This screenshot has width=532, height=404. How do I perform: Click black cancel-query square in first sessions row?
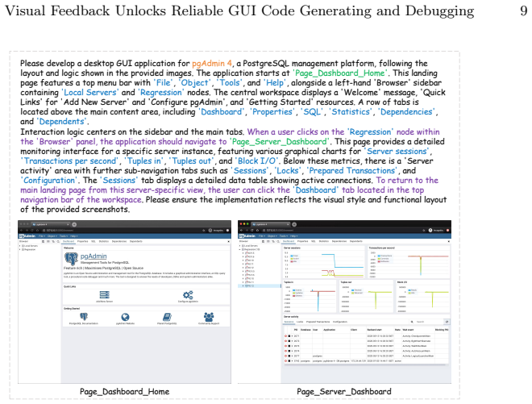point(289,335)
